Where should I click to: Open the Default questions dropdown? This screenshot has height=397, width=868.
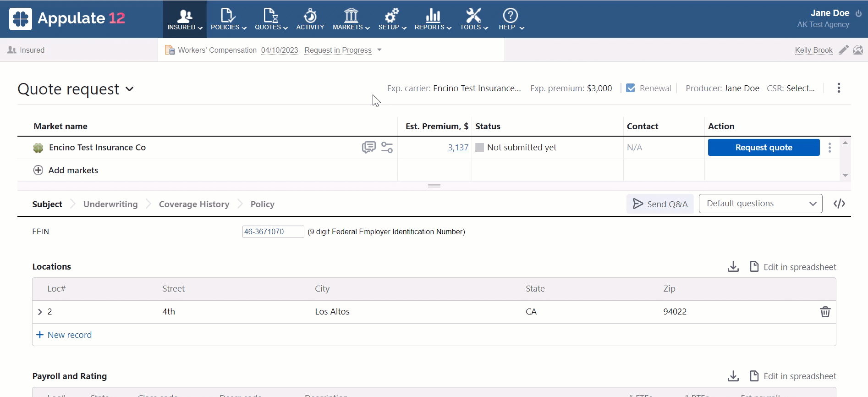761,204
